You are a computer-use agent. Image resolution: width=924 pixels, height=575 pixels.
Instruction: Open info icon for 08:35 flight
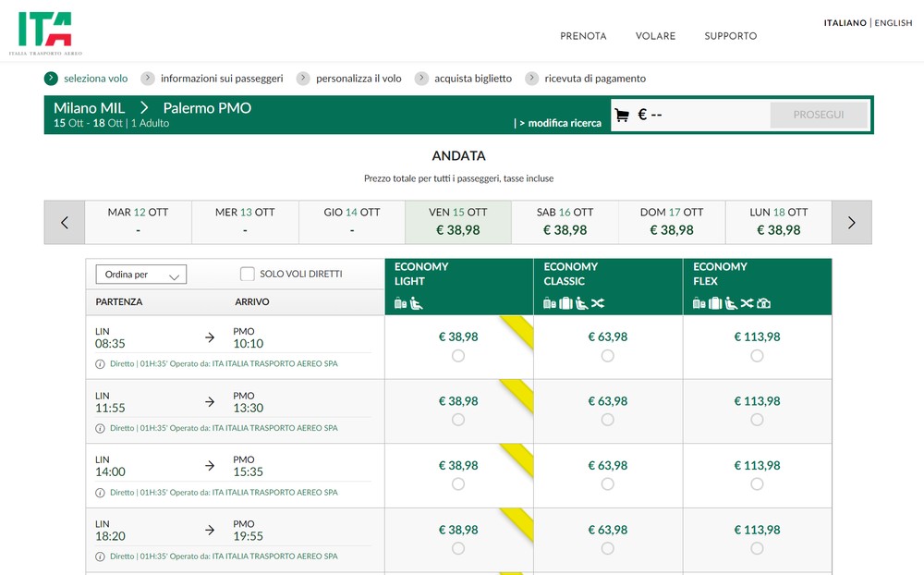[100, 364]
